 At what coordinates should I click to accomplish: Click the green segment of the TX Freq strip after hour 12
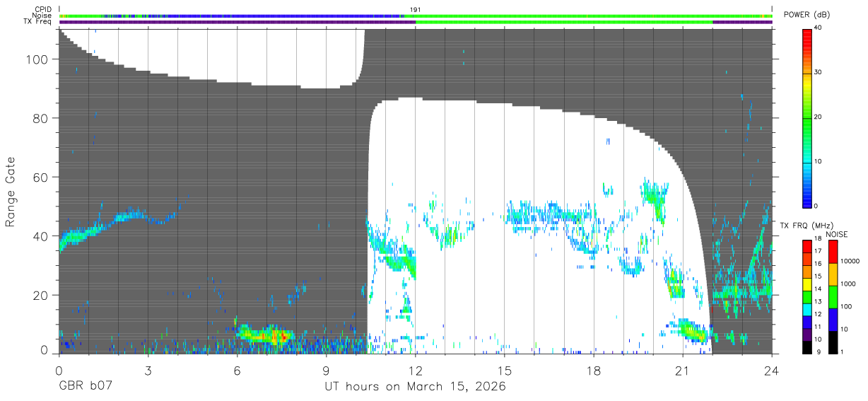click(564, 22)
